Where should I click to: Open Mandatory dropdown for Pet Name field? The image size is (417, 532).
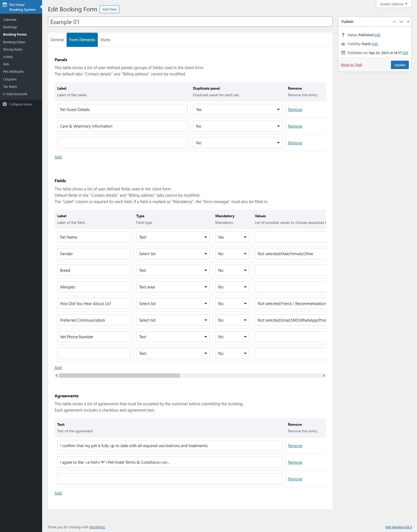(x=232, y=237)
